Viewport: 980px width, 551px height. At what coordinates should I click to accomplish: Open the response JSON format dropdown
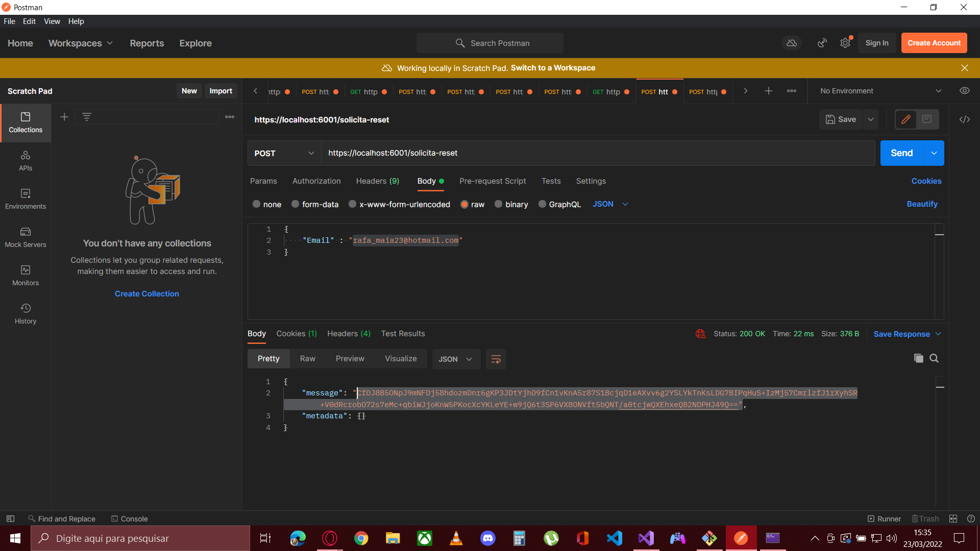[x=455, y=359]
